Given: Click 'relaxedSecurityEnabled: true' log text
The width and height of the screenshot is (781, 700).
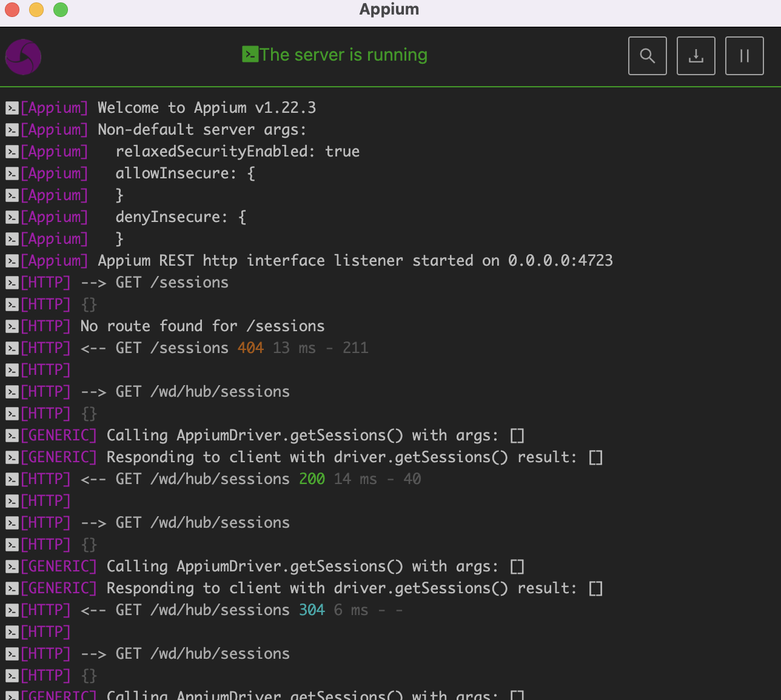Looking at the screenshot, I should [238, 152].
